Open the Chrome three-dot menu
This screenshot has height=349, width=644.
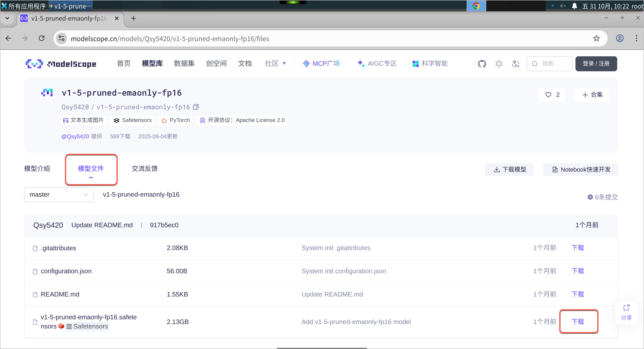(636, 38)
